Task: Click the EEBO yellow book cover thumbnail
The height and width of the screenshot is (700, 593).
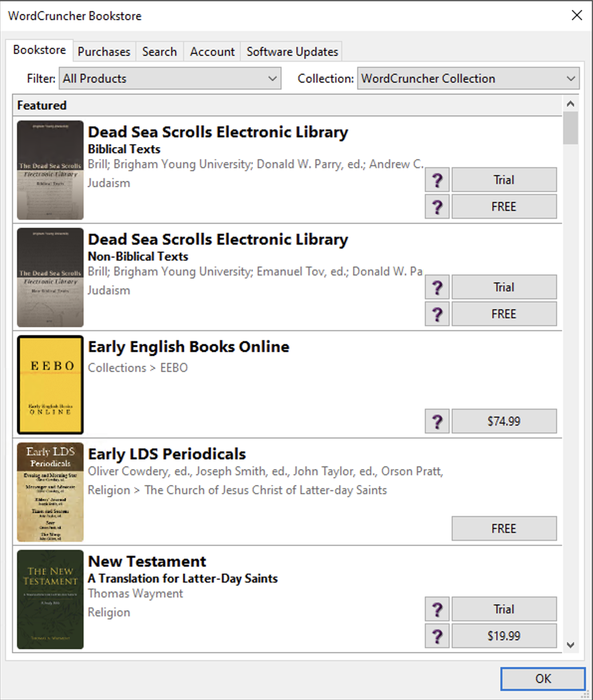Action: [50, 385]
